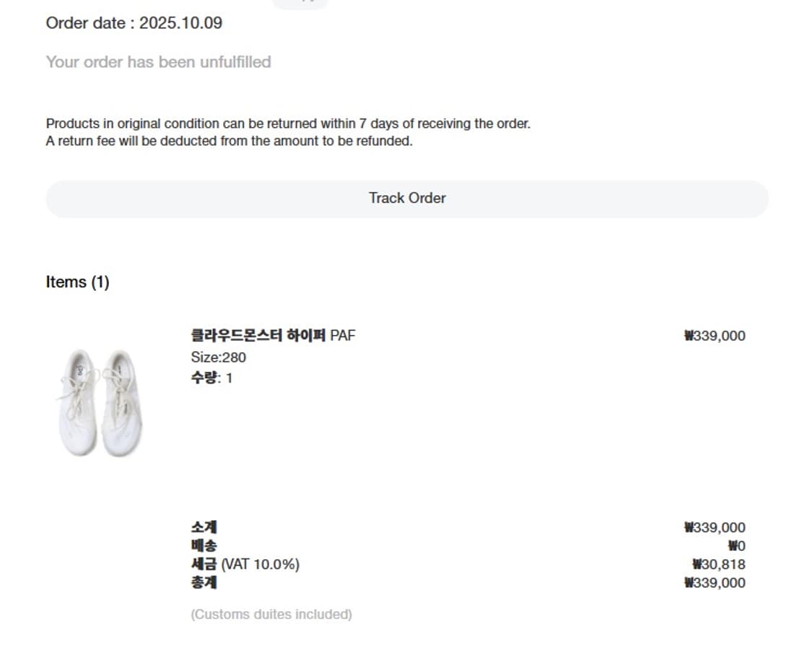
Task: Click the ₩339,000 amount beside 총계
Action: click(715, 583)
